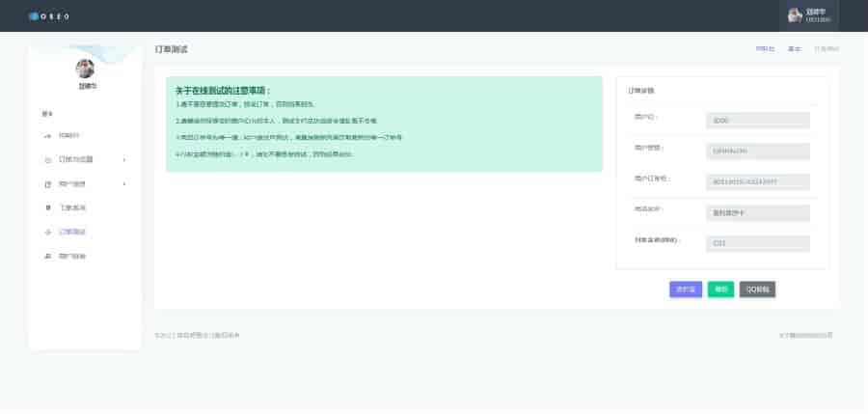868x414 pixels.
Task: Click the merchant order number input field
Action: 758,181
